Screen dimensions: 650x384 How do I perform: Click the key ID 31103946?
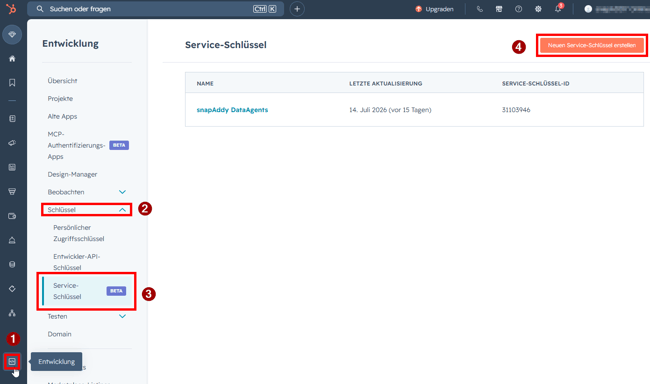coord(516,110)
